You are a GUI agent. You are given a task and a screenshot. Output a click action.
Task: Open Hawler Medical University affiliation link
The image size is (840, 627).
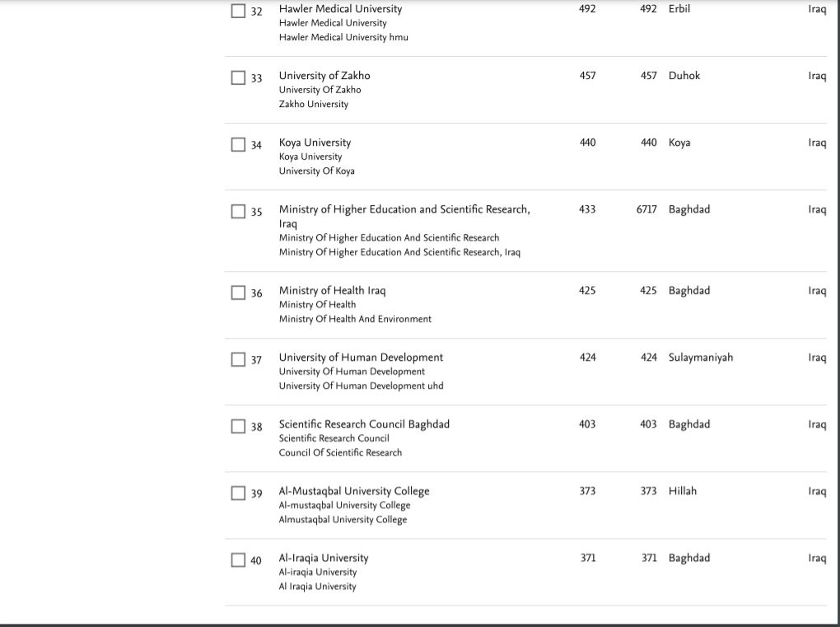coord(340,9)
